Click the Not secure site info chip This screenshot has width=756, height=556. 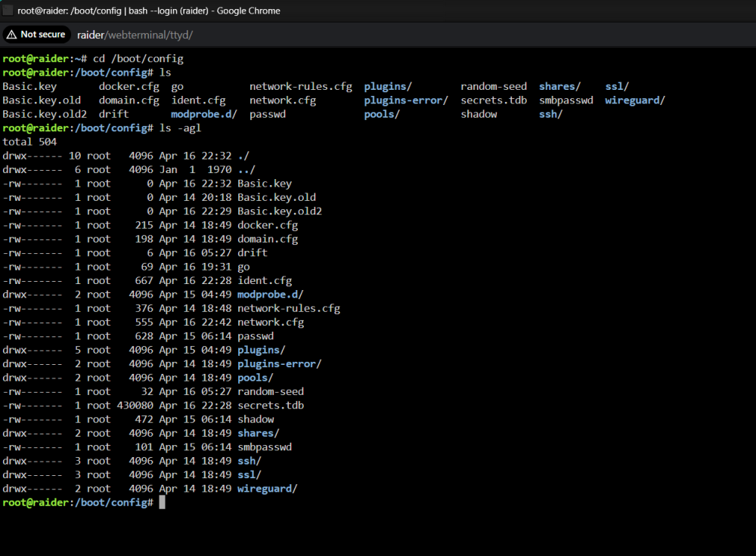pyautogui.click(x=36, y=35)
